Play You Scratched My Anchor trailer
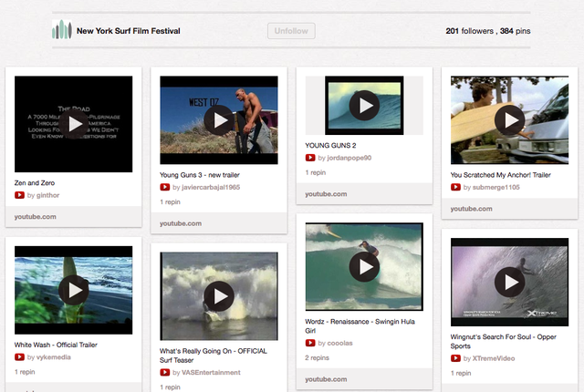The height and width of the screenshot is (392, 584). [509, 120]
